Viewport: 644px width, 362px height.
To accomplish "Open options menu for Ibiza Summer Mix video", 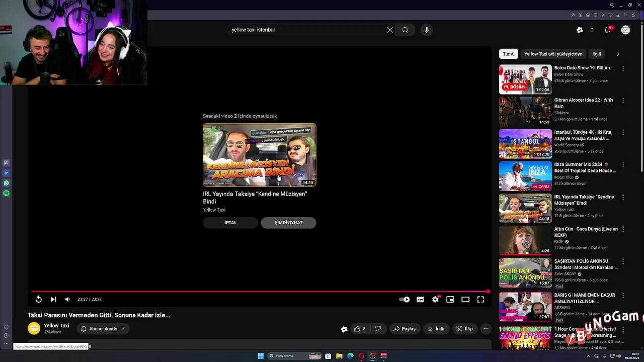I will (623, 165).
